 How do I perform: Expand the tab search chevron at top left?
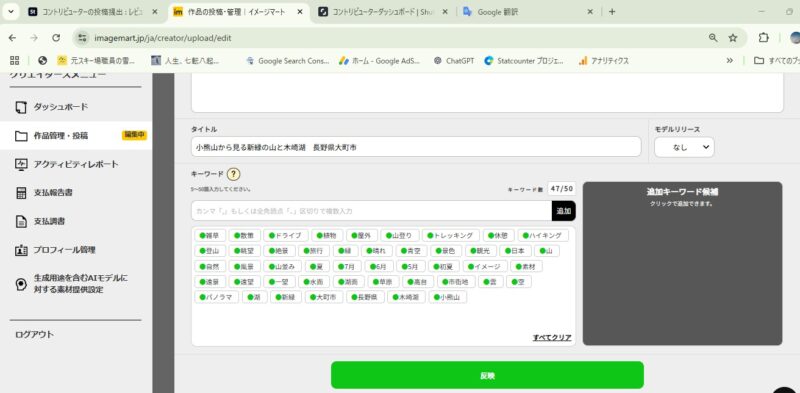pos(11,12)
